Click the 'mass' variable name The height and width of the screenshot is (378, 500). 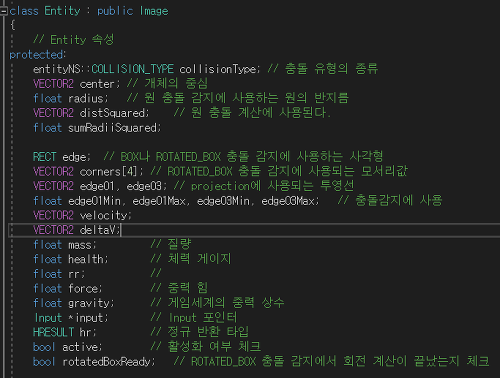(x=80, y=245)
